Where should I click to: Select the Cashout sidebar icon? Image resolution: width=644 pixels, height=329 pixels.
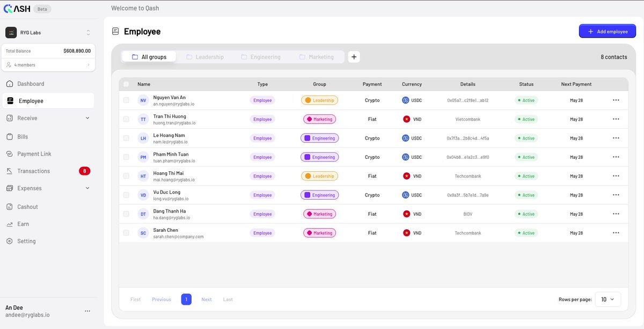point(9,207)
